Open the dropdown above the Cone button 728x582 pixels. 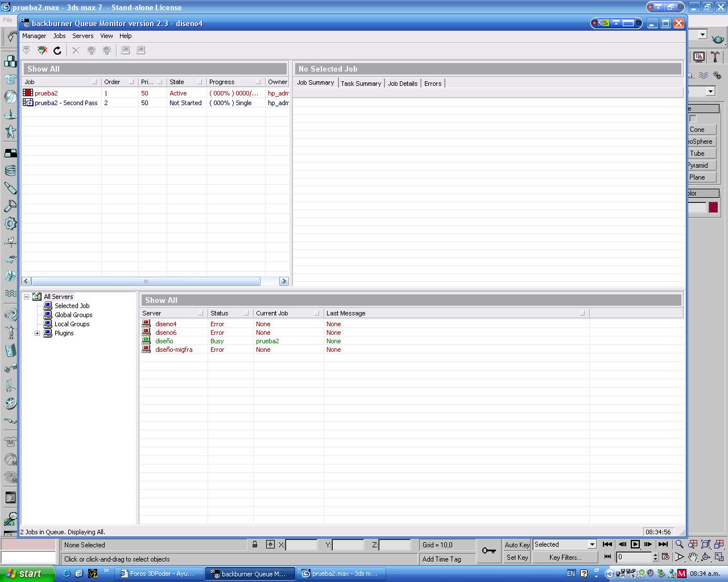tap(710, 92)
